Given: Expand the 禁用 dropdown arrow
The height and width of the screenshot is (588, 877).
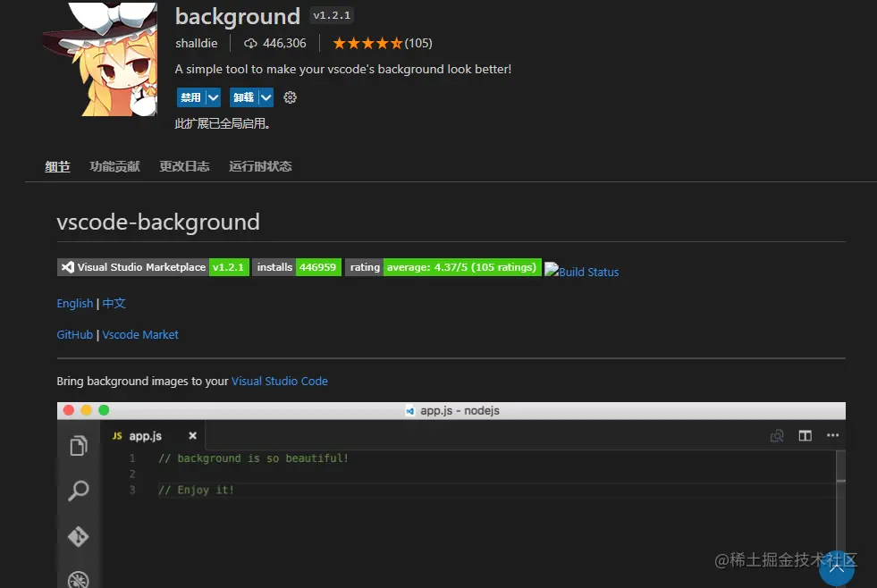Looking at the screenshot, I should pyautogui.click(x=214, y=97).
